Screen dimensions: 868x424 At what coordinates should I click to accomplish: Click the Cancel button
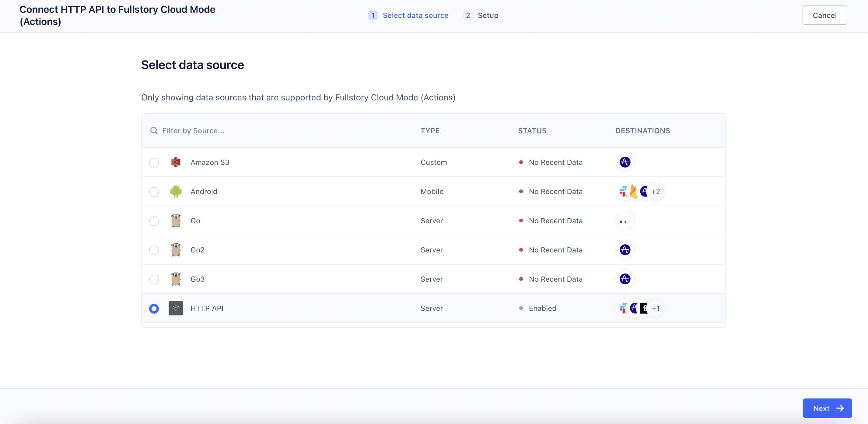click(x=824, y=16)
